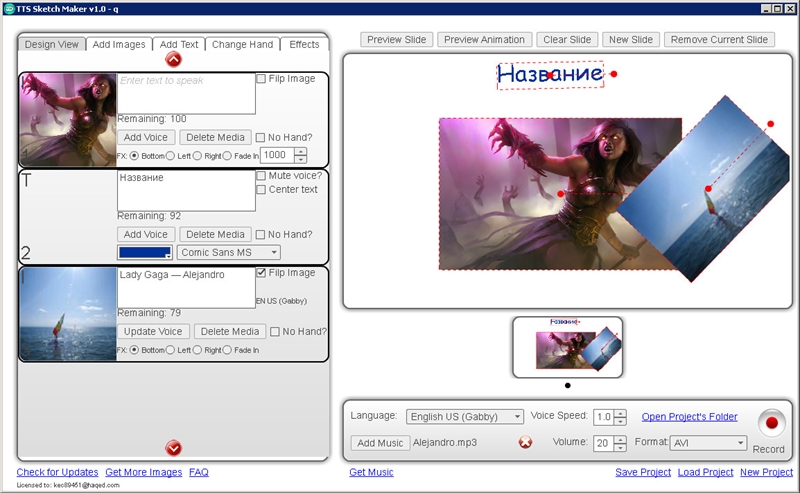The image size is (800, 493).
Task: Enable Mute voice for the text item
Action: pyautogui.click(x=261, y=176)
